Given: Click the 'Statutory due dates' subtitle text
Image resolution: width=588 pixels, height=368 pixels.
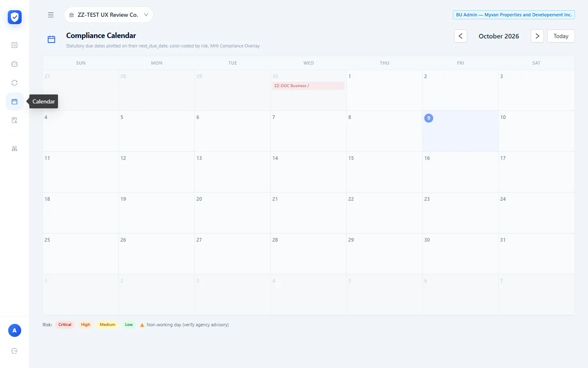Looking at the screenshot, I should [163, 46].
